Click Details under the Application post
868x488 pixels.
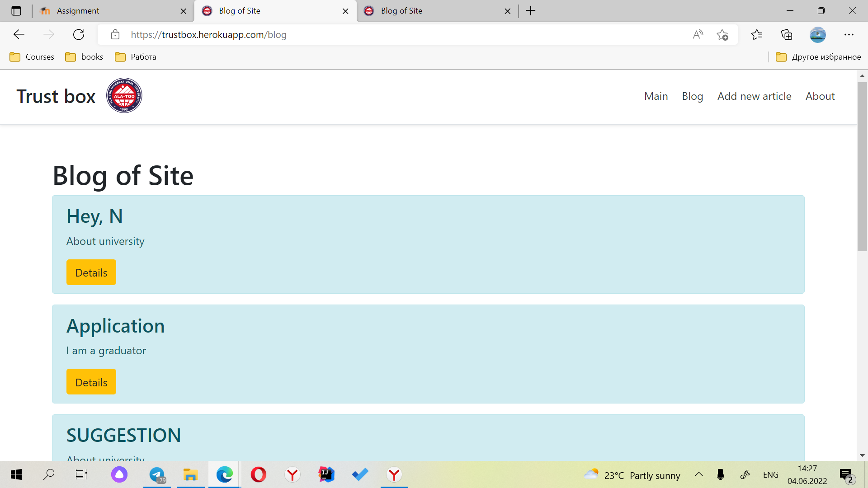coord(91,381)
